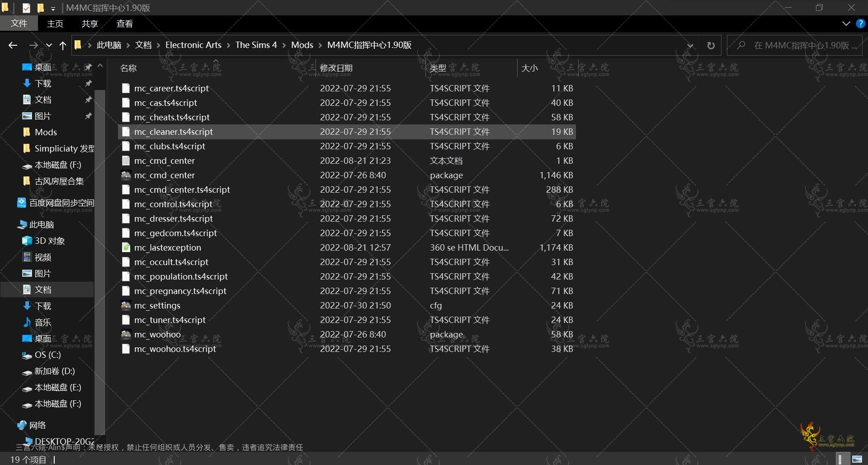Select the mc_settings cfg file icon
This screenshot has width=868, height=465.
coord(126,305)
